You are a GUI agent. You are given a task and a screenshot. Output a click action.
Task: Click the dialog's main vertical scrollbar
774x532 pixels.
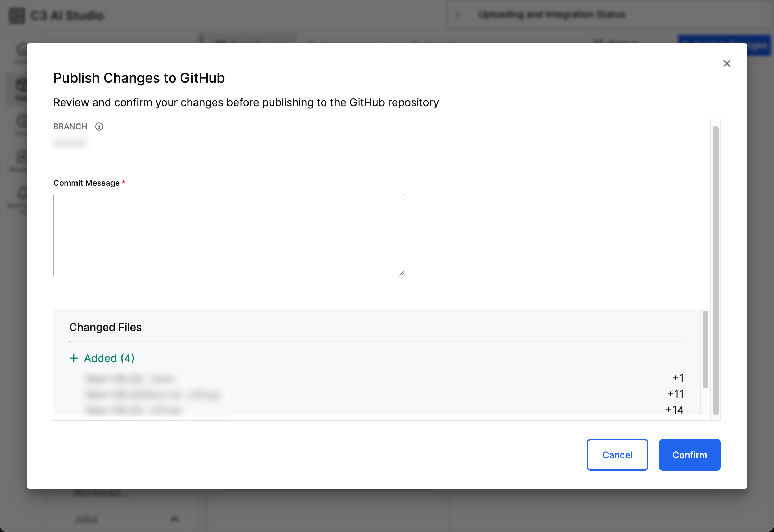point(716,270)
